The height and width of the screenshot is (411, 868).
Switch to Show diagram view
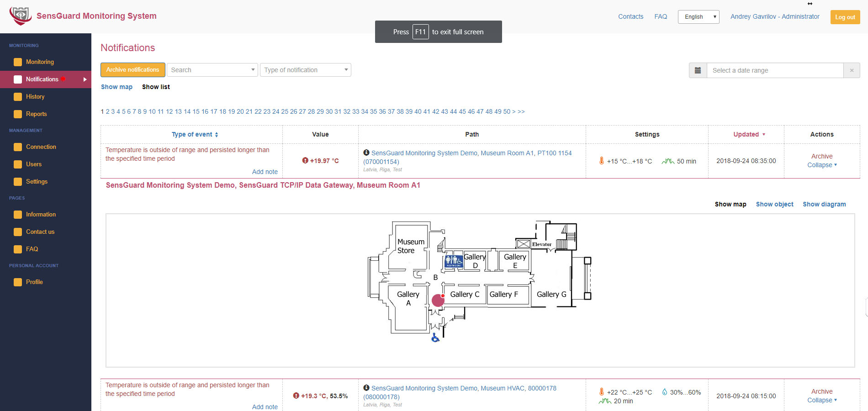(824, 204)
